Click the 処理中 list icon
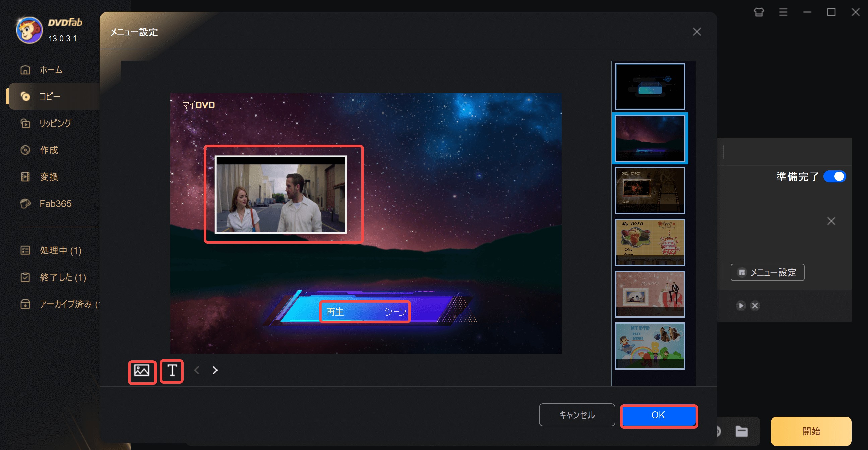The image size is (868, 450). pyautogui.click(x=25, y=250)
